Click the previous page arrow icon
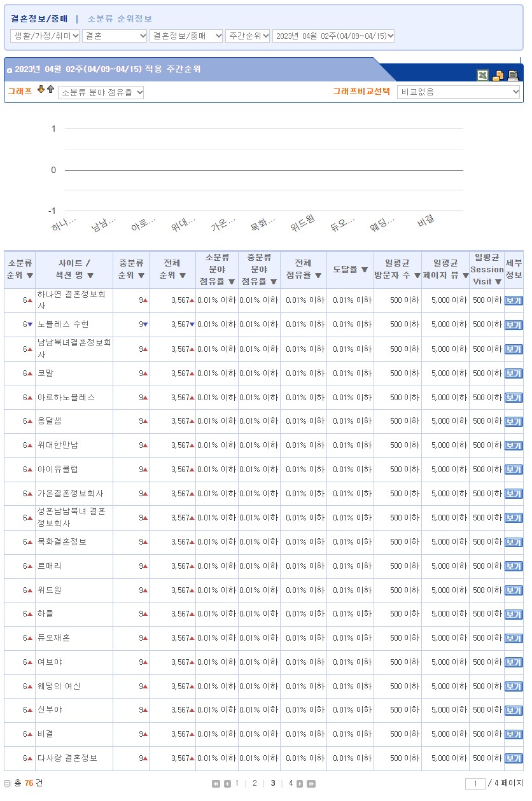Screen dimensions: 532x801 [x=227, y=784]
